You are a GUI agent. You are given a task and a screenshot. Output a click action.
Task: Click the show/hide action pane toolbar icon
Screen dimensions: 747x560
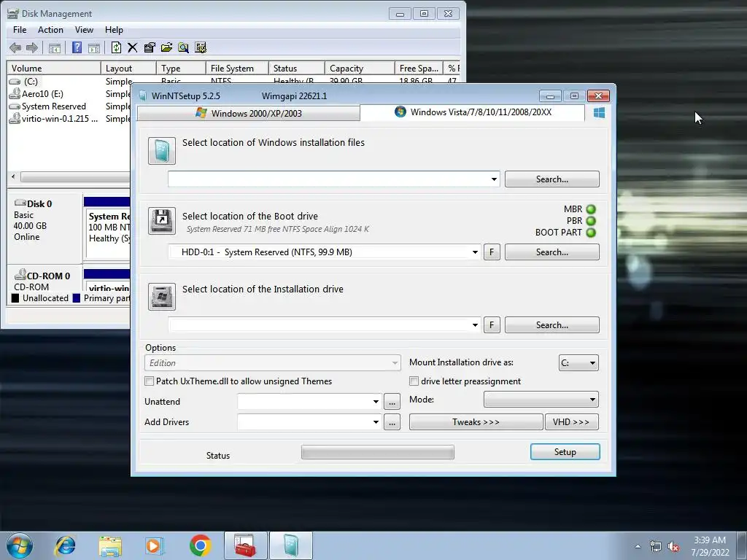click(94, 47)
